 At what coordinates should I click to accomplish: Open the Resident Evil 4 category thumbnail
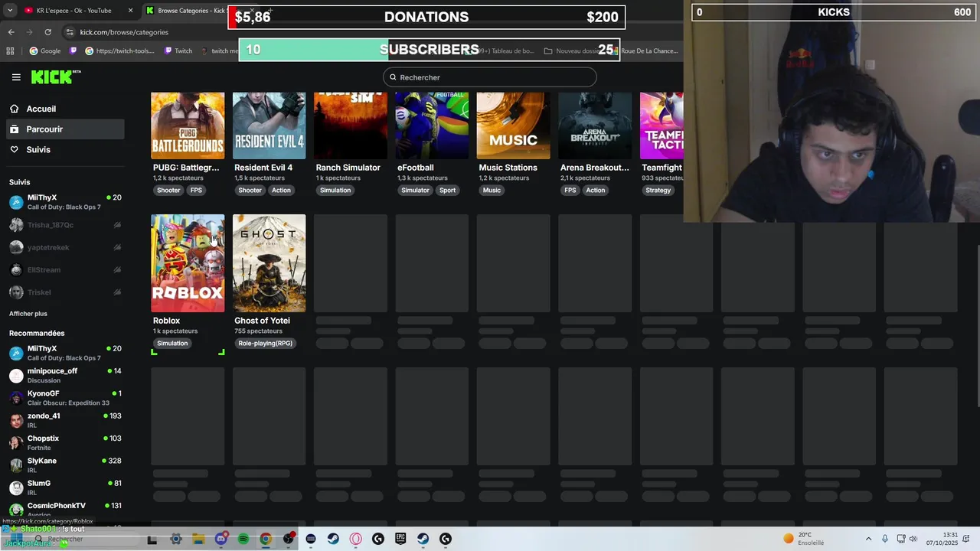269,126
